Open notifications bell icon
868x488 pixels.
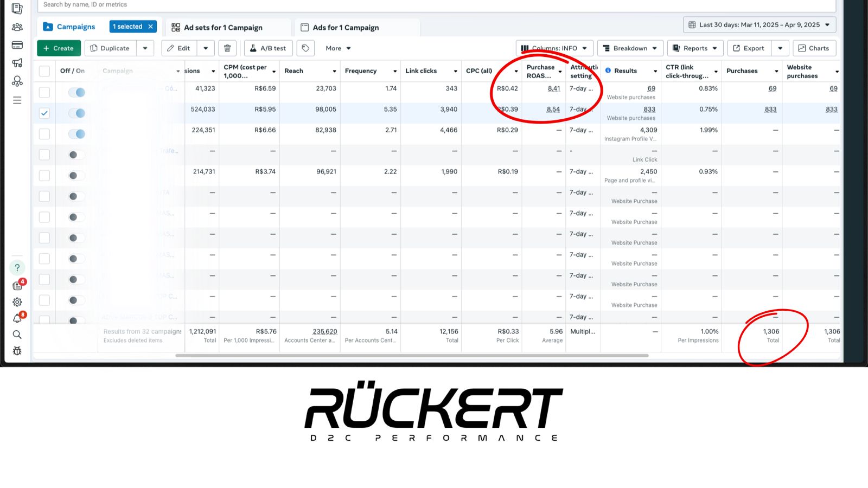pyautogui.click(x=17, y=318)
